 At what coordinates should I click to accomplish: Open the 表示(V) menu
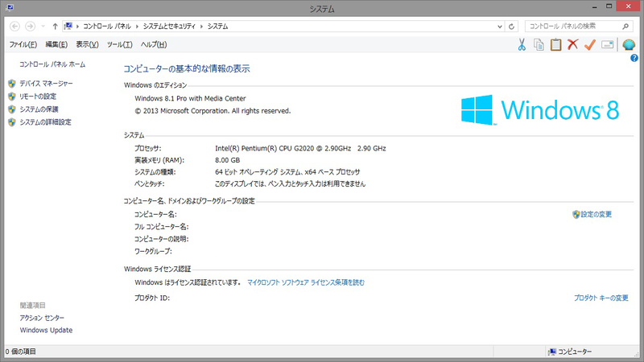point(87,44)
